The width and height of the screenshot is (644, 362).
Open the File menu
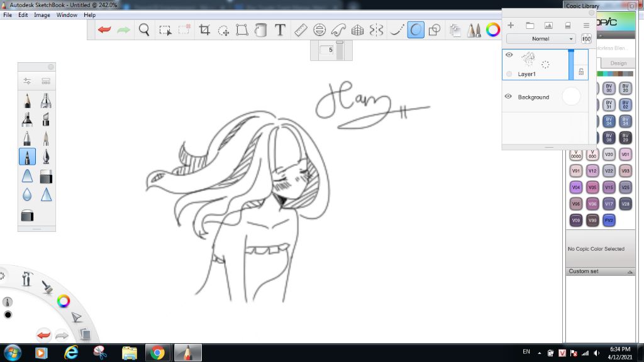[8, 15]
